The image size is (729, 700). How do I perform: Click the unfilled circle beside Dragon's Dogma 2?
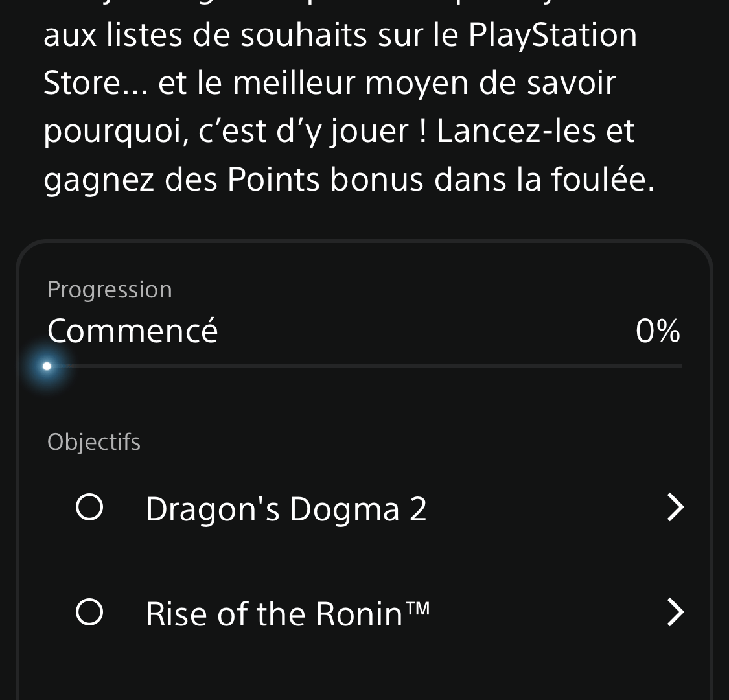89,507
